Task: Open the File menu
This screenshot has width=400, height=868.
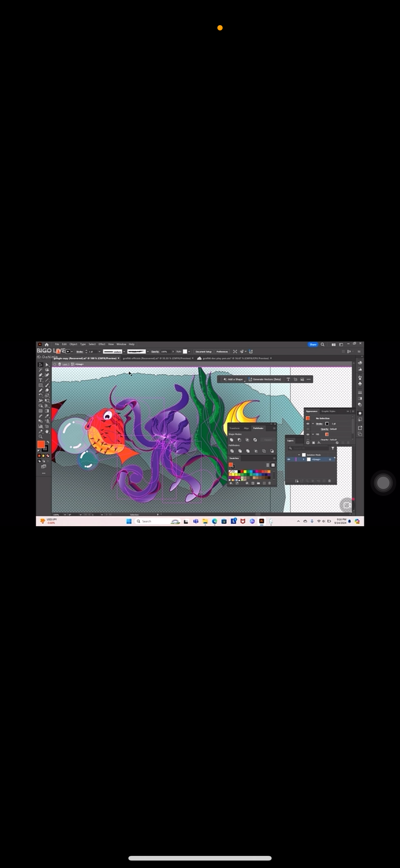Action: 57,344
